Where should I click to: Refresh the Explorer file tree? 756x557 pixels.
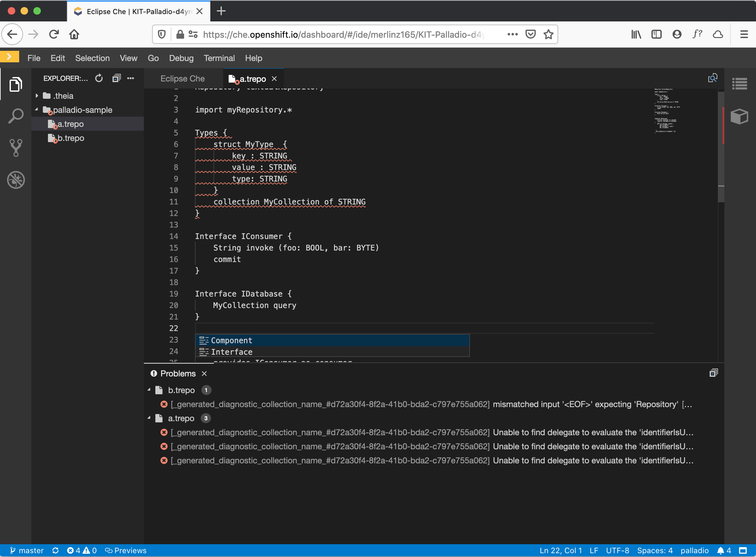99,79
